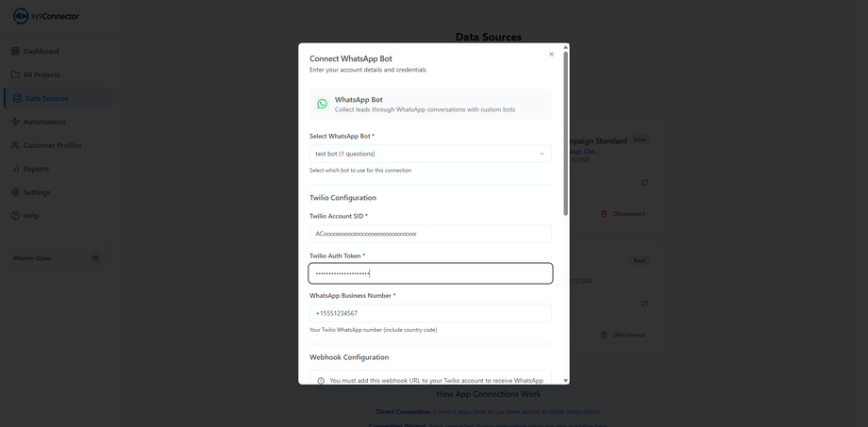
Task: Go to Automations in the sidebar
Action: (x=57, y=122)
